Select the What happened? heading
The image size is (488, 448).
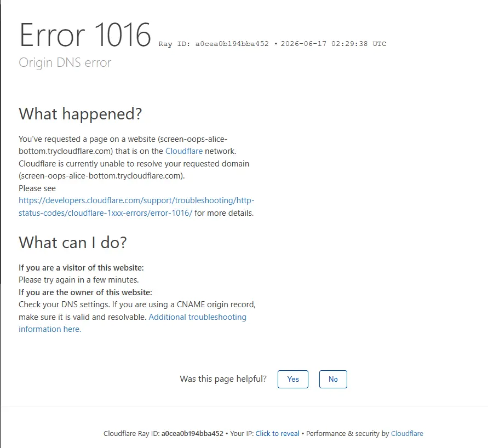81,114
